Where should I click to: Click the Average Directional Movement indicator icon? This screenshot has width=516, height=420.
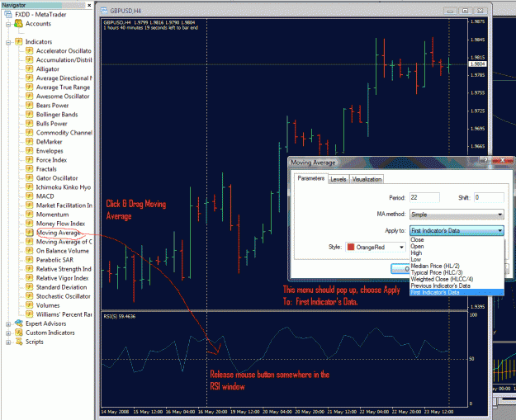(x=29, y=78)
